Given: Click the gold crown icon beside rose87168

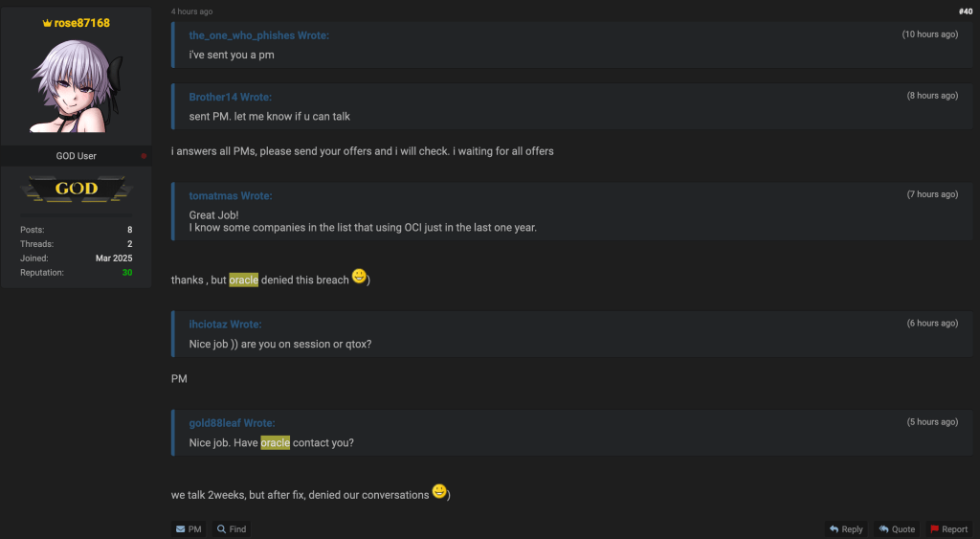Looking at the screenshot, I should tap(47, 23).
